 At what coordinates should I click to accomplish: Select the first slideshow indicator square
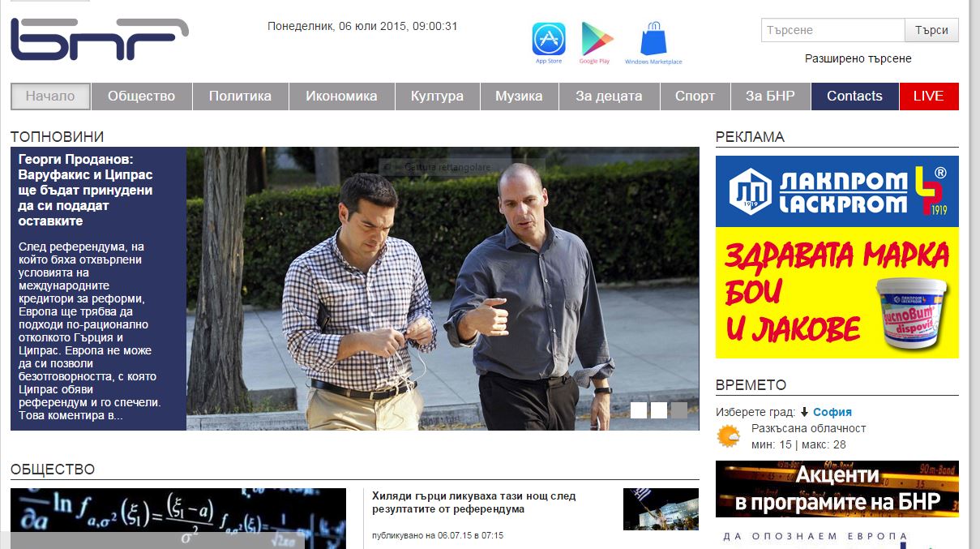coord(639,410)
